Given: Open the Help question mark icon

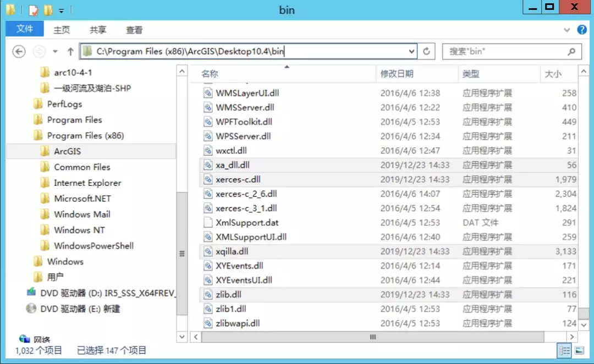Looking at the screenshot, I should (x=582, y=30).
